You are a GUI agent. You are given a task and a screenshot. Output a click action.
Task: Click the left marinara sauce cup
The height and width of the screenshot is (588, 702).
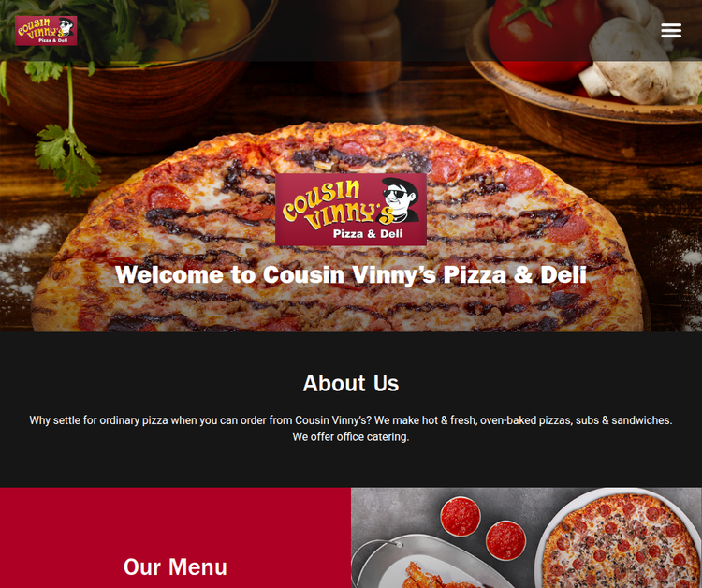click(x=461, y=516)
